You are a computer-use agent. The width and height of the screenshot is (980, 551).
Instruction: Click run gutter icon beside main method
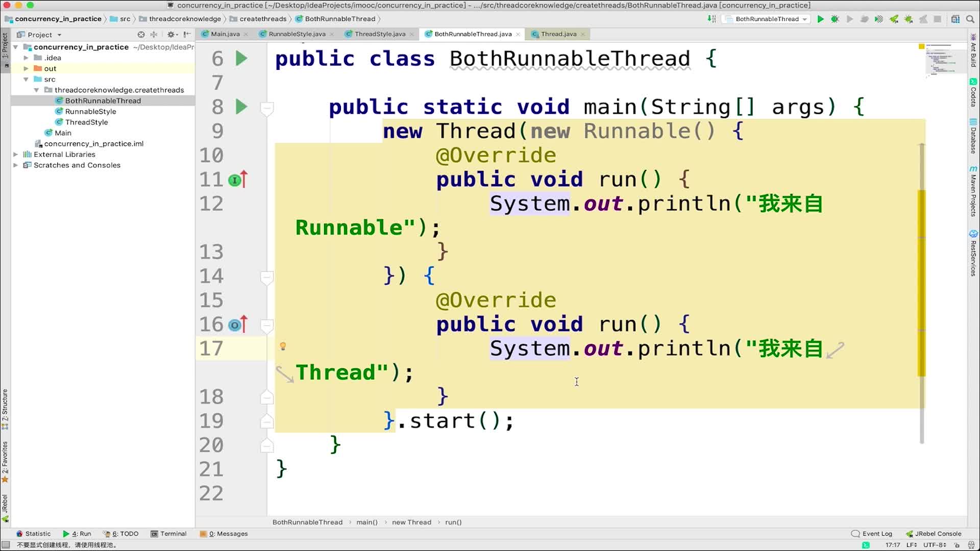coord(241,107)
